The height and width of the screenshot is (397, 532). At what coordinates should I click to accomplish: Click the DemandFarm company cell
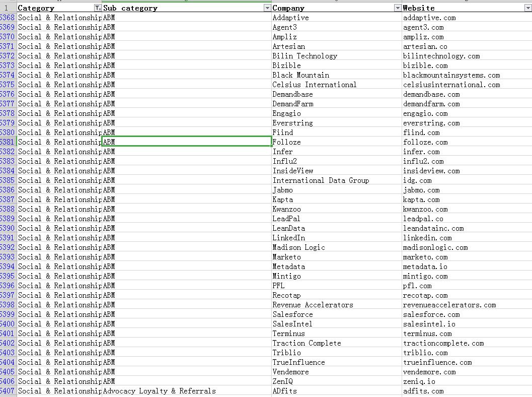[x=337, y=104]
